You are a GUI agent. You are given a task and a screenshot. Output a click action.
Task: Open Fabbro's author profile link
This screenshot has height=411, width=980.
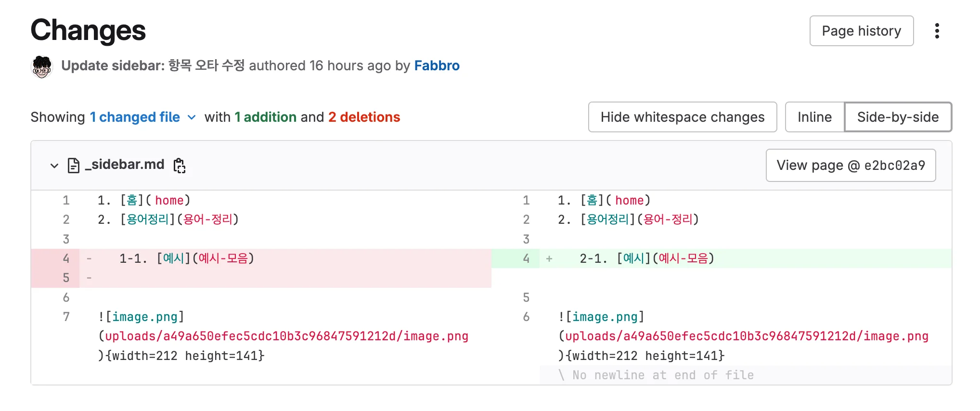click(437, 65)
